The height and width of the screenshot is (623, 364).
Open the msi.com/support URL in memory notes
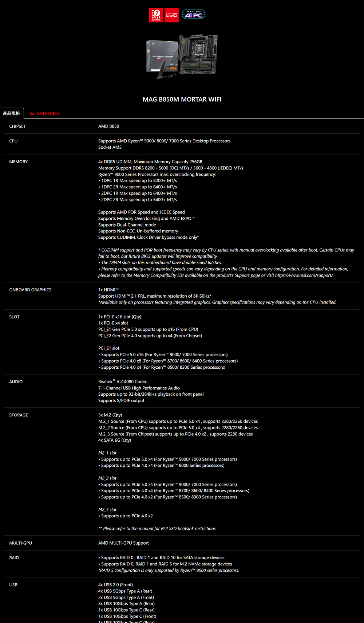tap(304, 275)
